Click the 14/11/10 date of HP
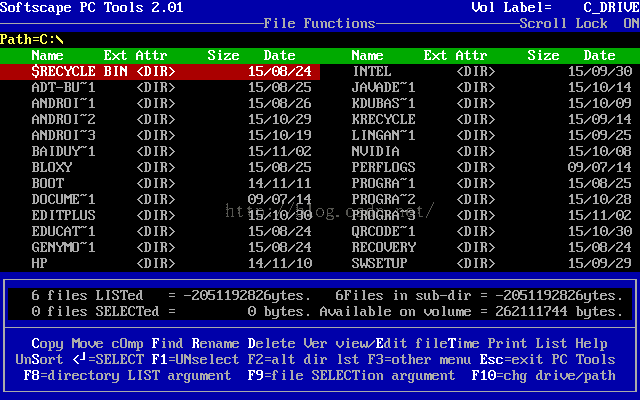The width and height of the screenshot is (640, 400). pyautogui.click(x=280, y=263)
